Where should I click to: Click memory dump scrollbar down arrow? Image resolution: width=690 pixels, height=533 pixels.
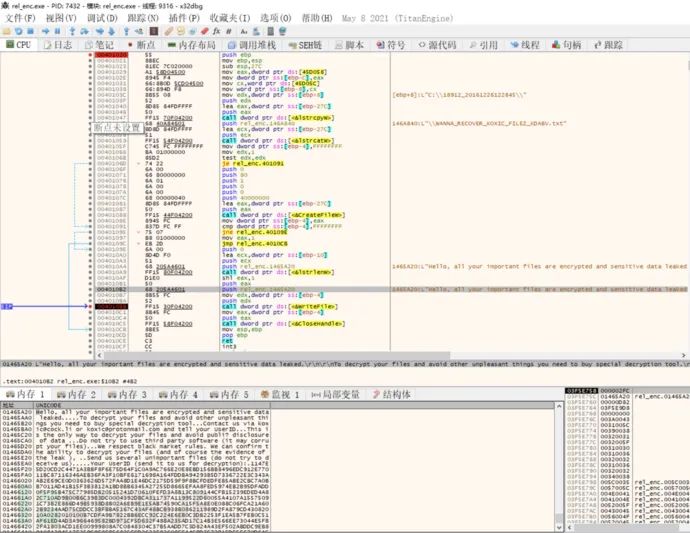point(559,528)
